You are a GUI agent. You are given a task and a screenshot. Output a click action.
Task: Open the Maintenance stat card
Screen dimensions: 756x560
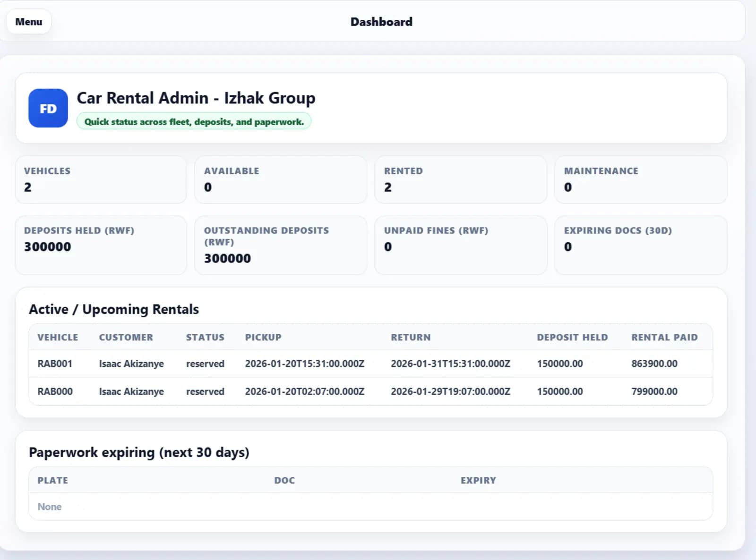pos(641,180)
